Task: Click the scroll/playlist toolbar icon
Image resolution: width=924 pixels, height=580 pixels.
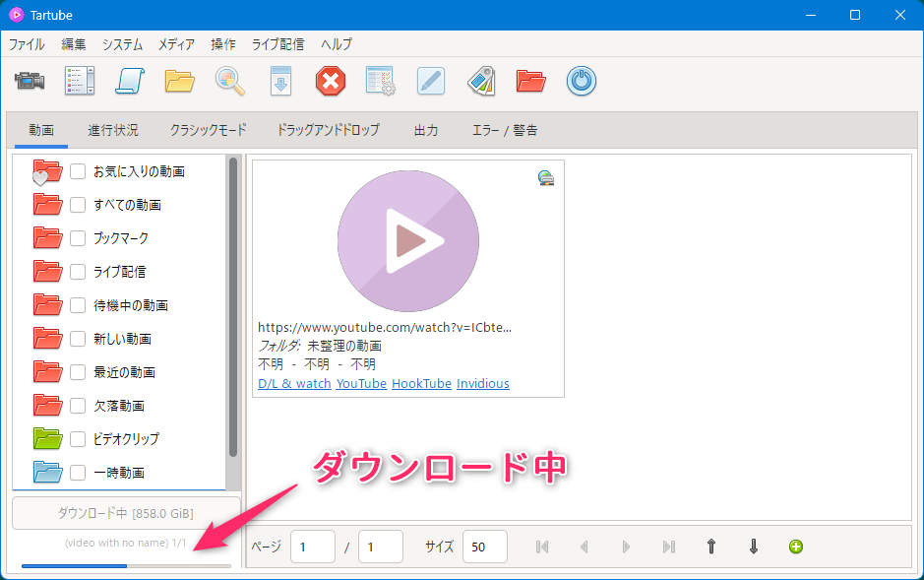Action: (x=80, y=82)
